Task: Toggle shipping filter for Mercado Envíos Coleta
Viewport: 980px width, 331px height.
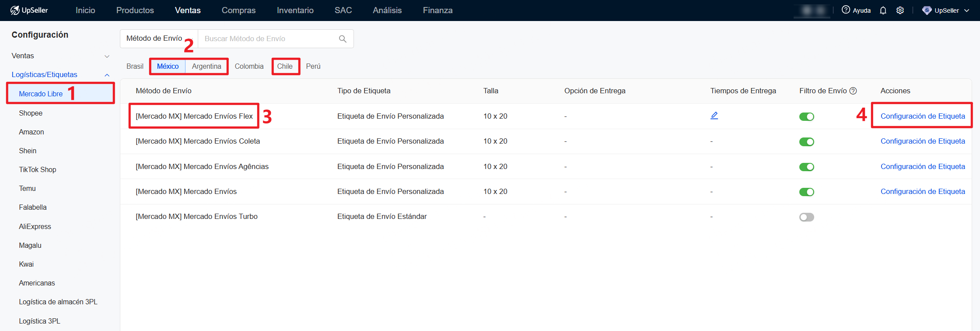Action: (806, 141)
